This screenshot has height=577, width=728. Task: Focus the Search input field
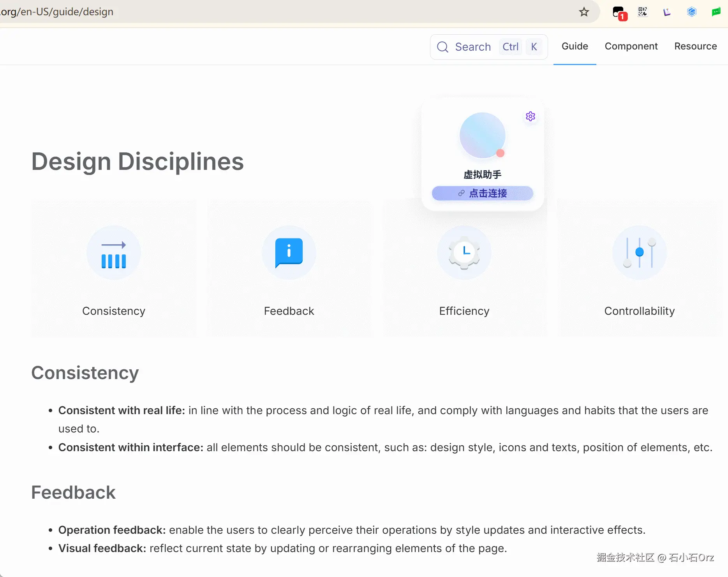489,47
